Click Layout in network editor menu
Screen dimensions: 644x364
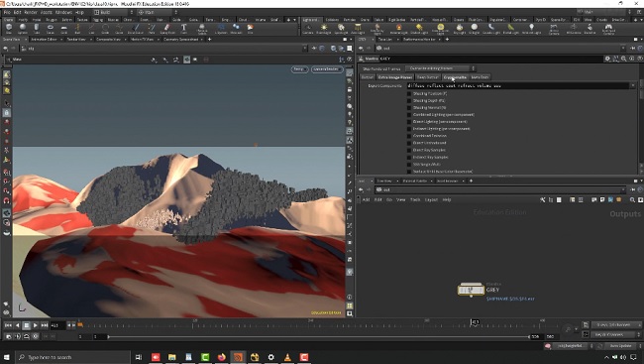[431, 200]
